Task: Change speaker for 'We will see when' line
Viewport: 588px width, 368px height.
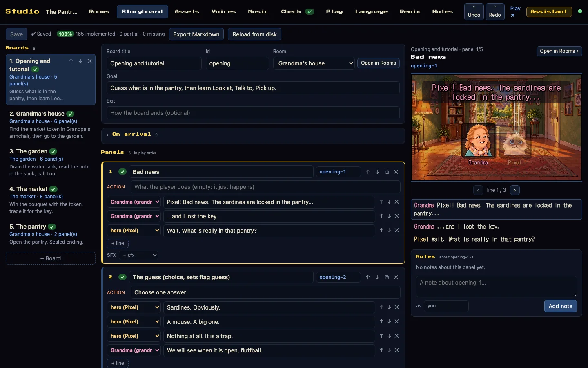Action: coord(134,350)
